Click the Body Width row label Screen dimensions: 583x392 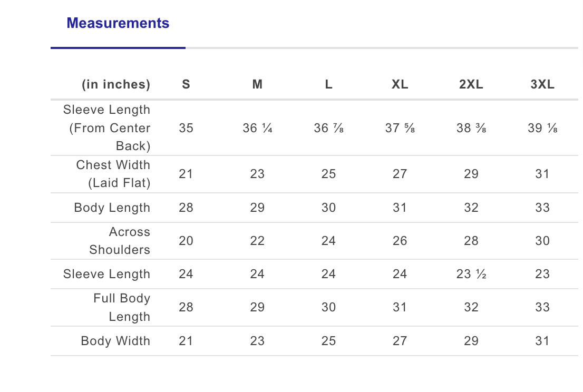pyautogui.click(x=115, y=341)
